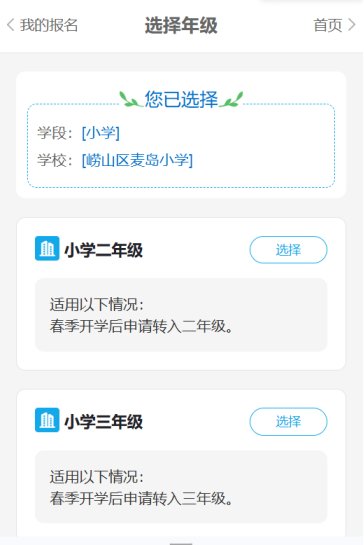Click the [崂山区麦岛小学] school value
Viewport: 364px width, 545px height.
[137, 160]
